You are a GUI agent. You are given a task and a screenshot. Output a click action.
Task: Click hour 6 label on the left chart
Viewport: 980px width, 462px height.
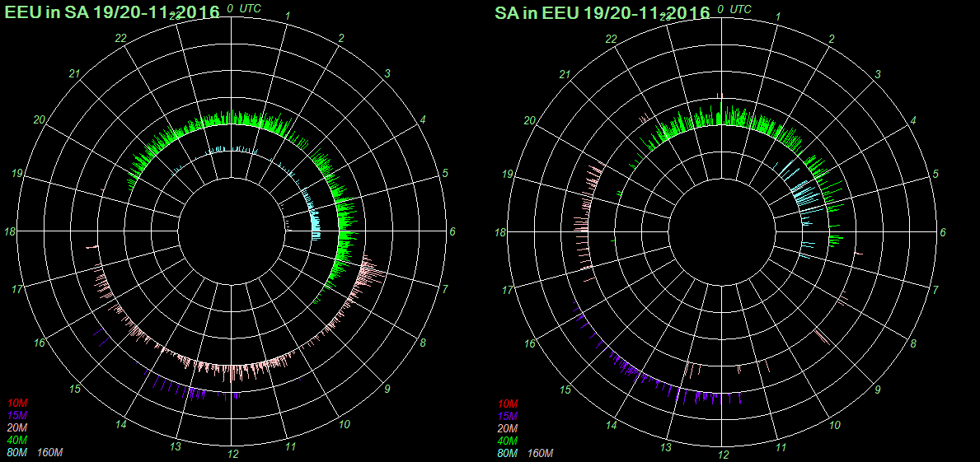pyautogui.click(x=452, y=232)
